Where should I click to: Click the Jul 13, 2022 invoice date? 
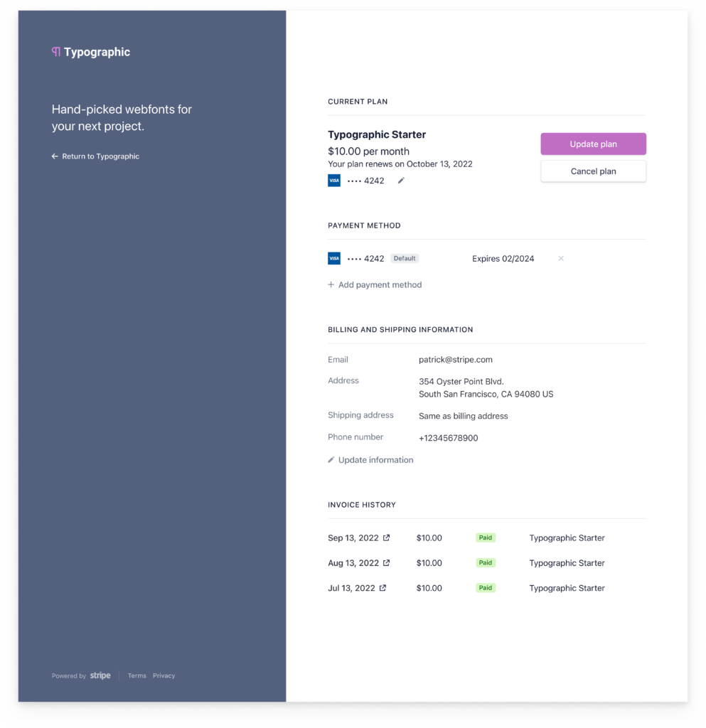(x=351, y=588)
